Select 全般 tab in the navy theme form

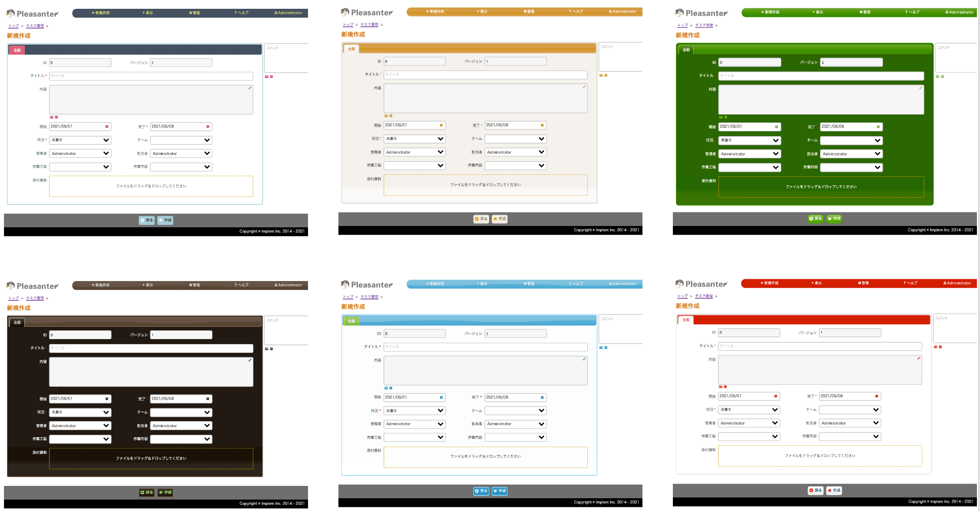tap(17, 50)
